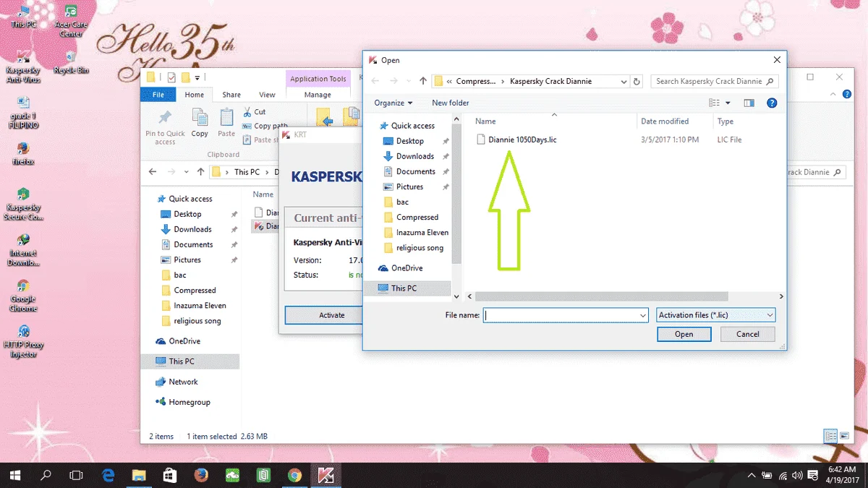The image size is (868, 488).
Task: Click New folder in Open dialog
Action: point(451,103)
